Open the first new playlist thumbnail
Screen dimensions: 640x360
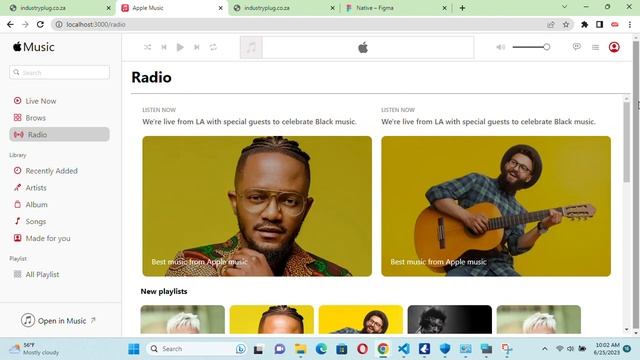click(x=182, y=319)
